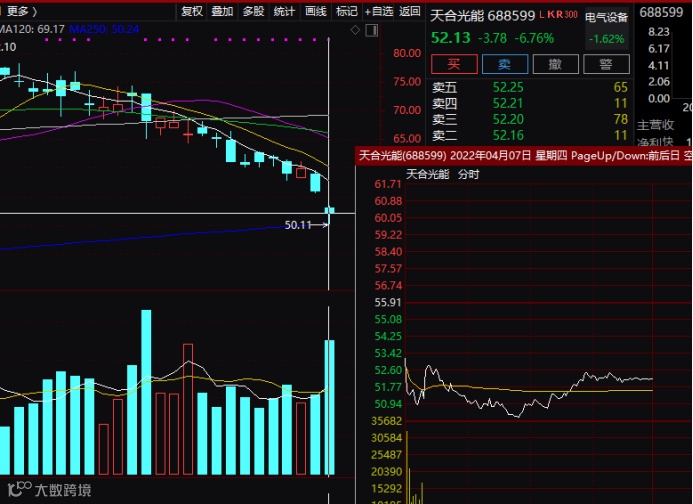Click 返回 to go back
693x504 pixels.
point(410,11)
